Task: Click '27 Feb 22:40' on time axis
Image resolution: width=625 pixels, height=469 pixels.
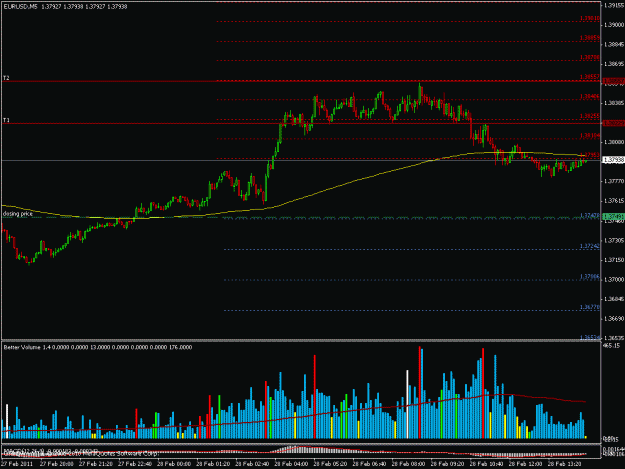Action: [135, 464]
